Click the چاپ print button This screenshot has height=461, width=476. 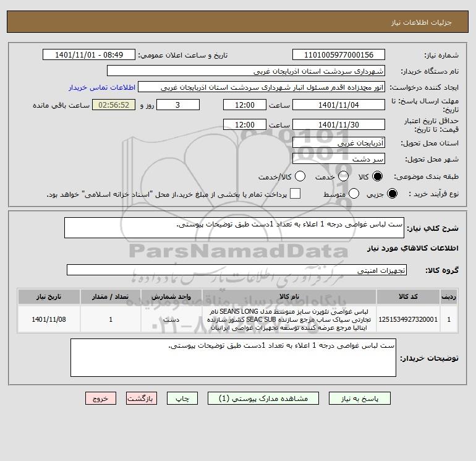182,399
